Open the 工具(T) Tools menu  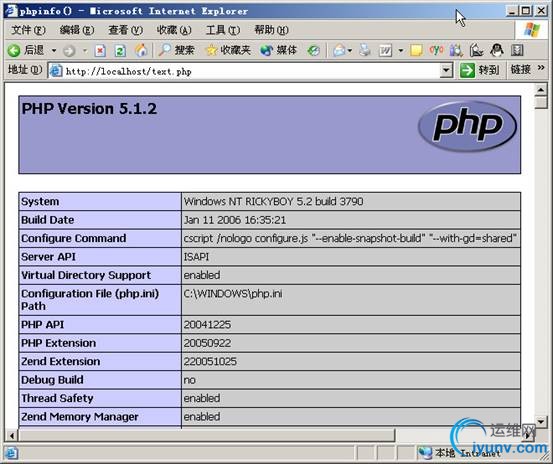(223, 30)
